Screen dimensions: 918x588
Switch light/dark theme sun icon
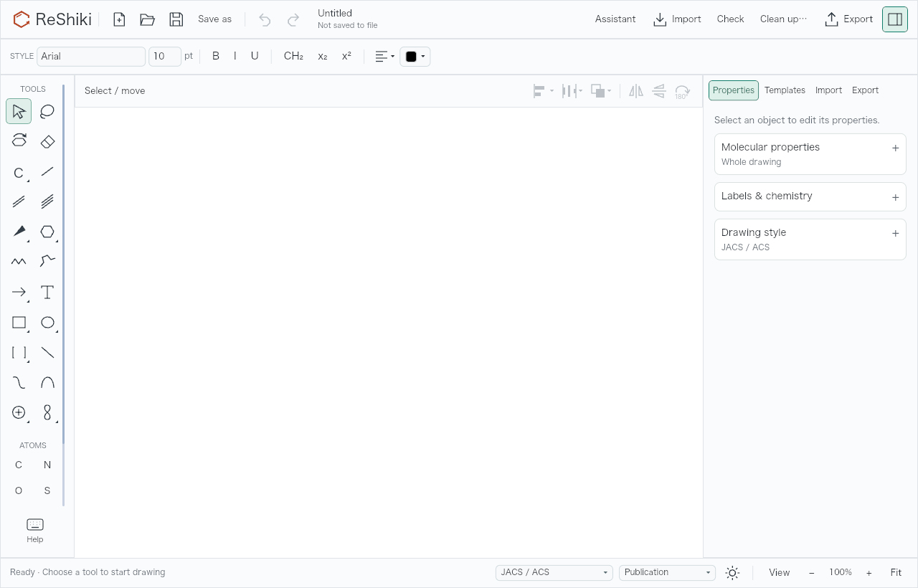[x=732, y=572]
